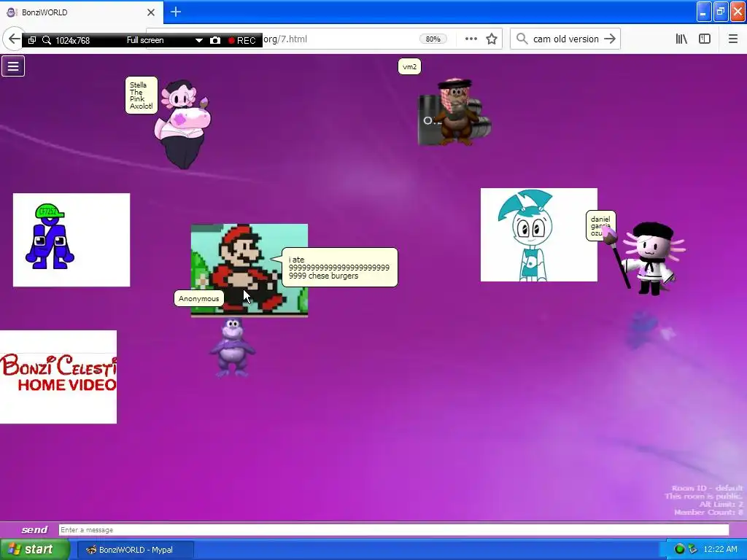Click the 1024x768 resolution label
The height and width of the screenshot is (560, 747).
[72, 41]
